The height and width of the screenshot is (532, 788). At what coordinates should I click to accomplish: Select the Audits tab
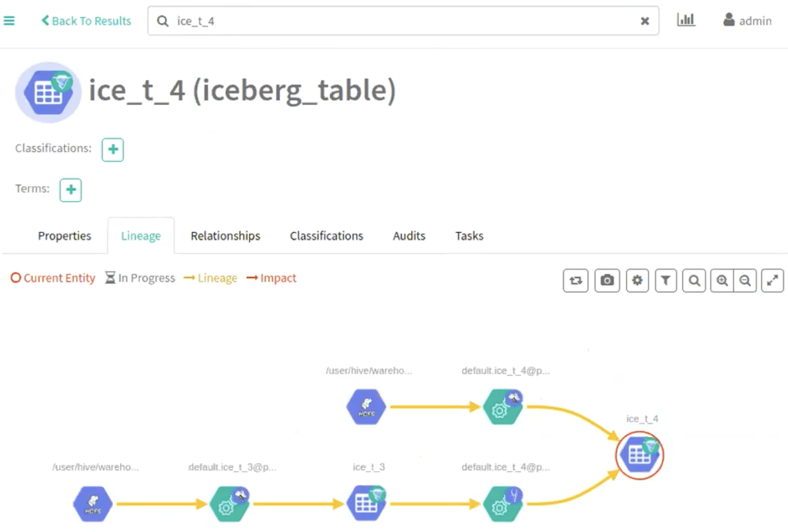[409, 236]
